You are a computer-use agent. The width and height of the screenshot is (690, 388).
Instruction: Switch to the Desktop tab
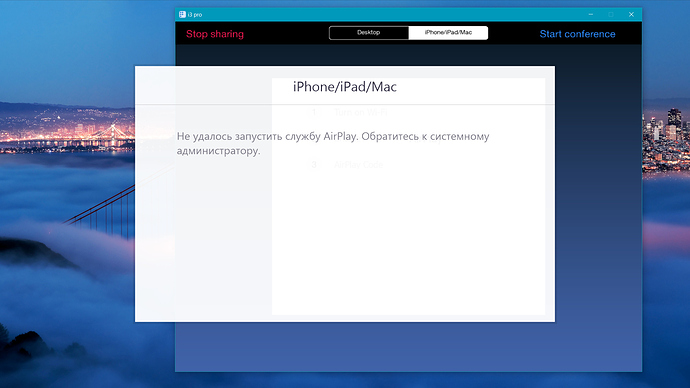click(369, 33)
